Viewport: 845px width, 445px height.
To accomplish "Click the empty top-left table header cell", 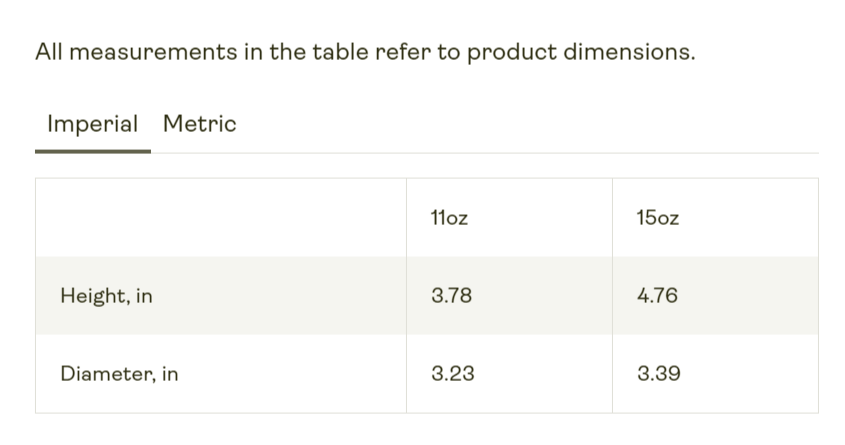I will coord(220,217).
